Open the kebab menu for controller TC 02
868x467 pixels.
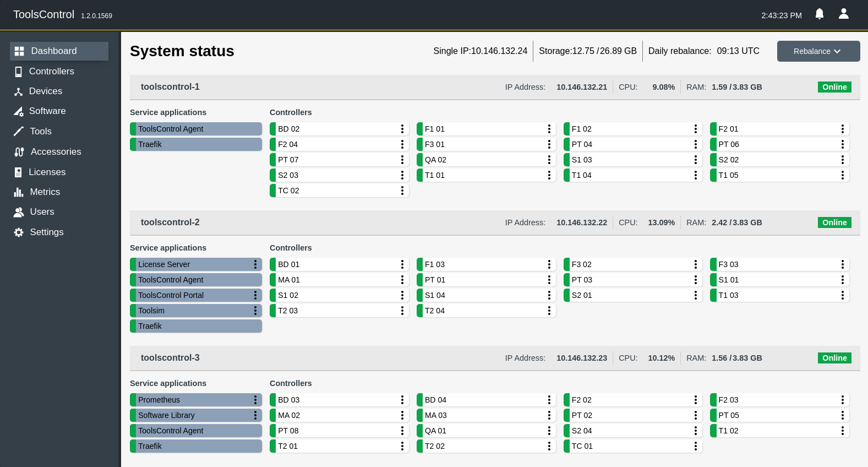click(402, 191)
